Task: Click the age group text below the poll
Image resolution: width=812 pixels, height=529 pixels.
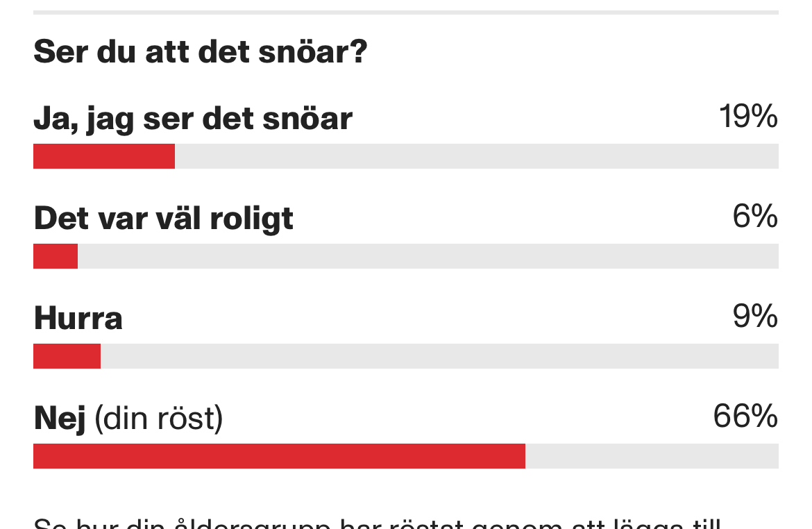Action: [378, 522]
